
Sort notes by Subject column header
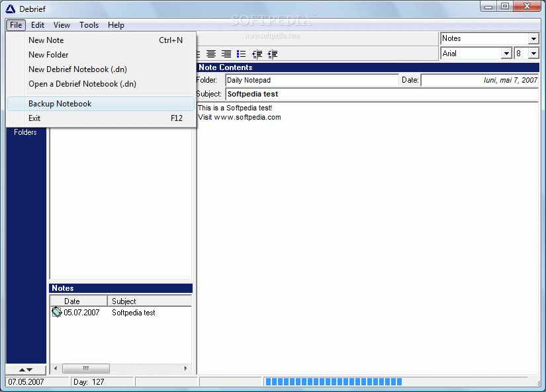150,301
